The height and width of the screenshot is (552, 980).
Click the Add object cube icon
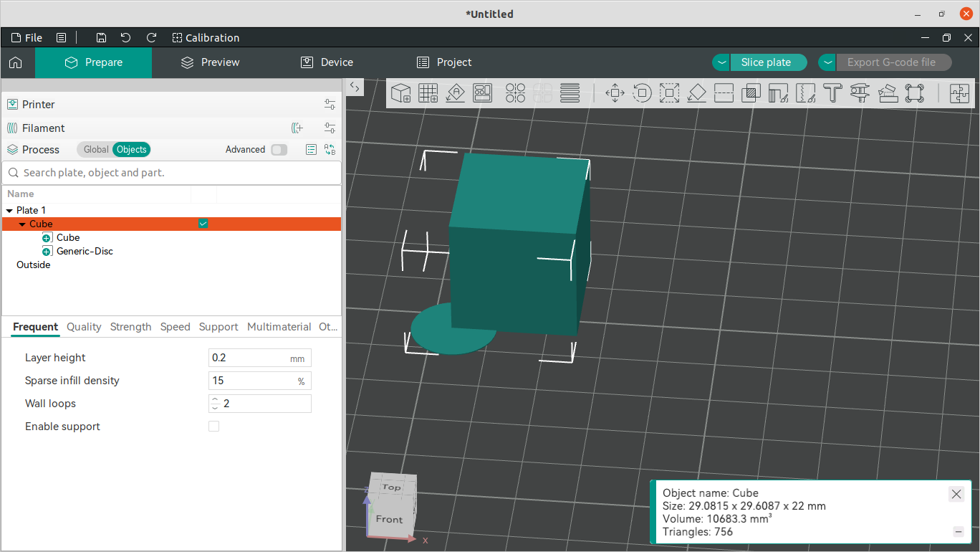[400, 93]
